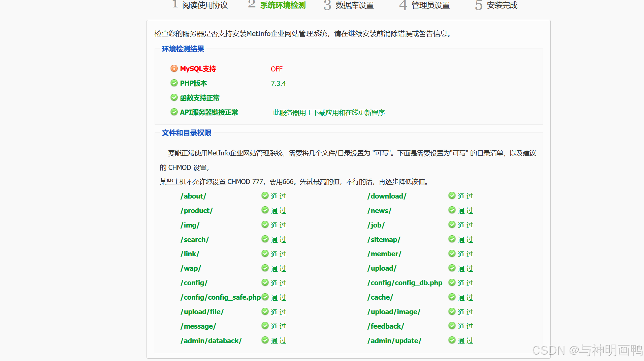Image resolution: width=644 pixels, height=361 pixels.
Task: Click the orange warning icon beside MySQL支持
Action: click(x=174, y=68)
